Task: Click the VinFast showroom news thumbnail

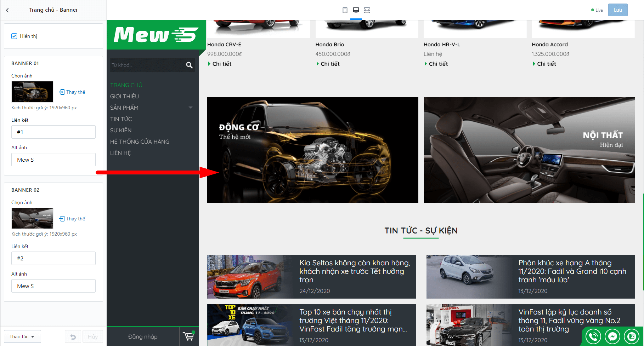Action: pyautogui.click(x=469, y=325)
